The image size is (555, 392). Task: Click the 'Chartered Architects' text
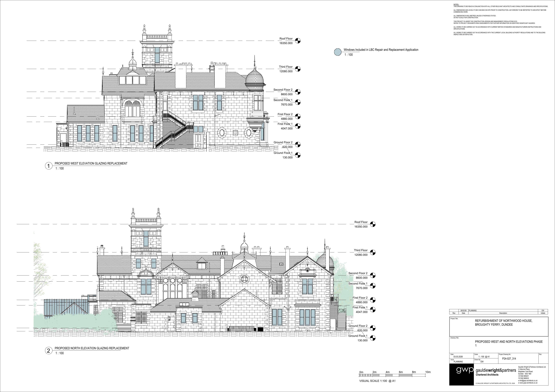coord(487,375)
